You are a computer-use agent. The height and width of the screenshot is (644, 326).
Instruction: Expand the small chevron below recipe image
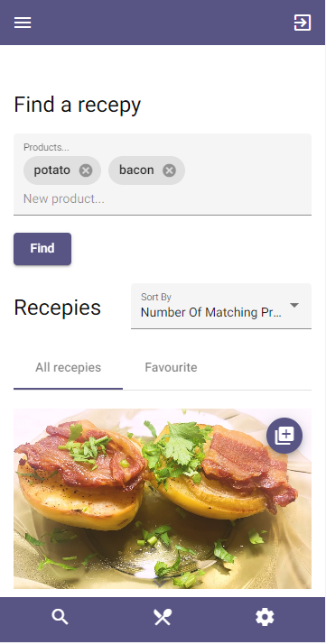point(160,583)
